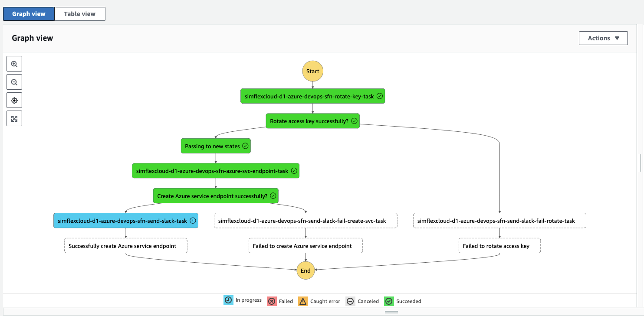Select the Failed to rotate access key state
644x316 pixels.
[x=499, y=246]
